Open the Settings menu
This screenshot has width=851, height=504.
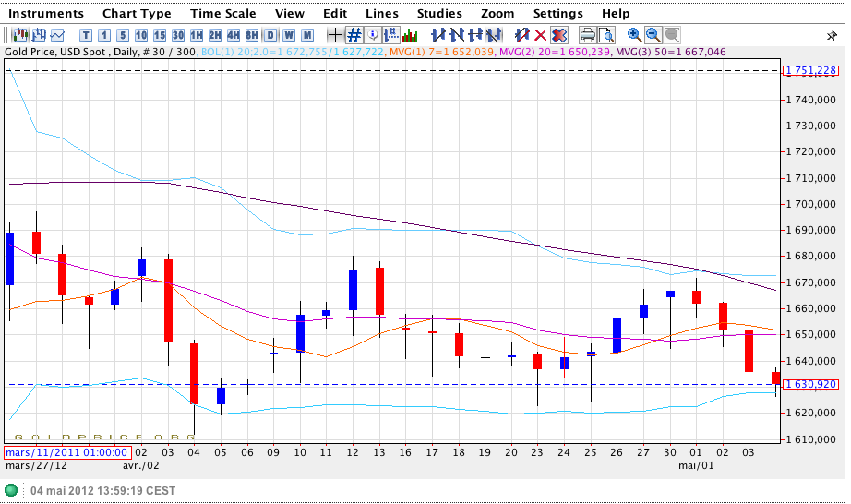(x=557, y=13)
